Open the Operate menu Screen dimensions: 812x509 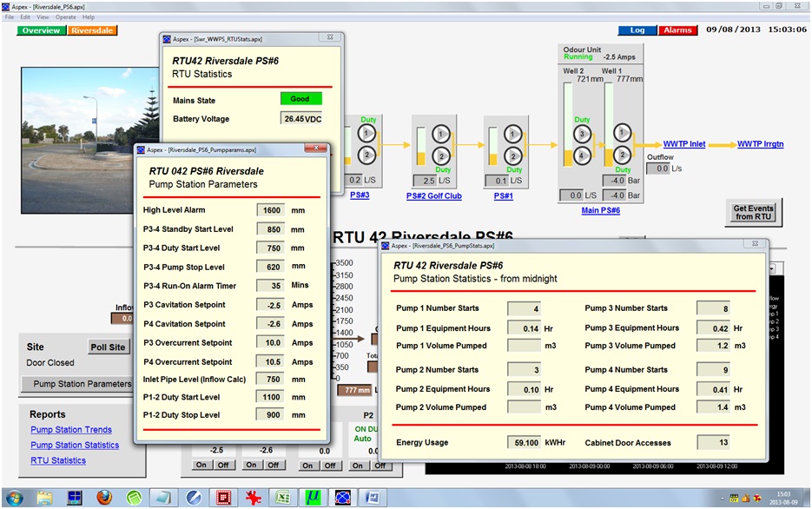click(66, 17)
